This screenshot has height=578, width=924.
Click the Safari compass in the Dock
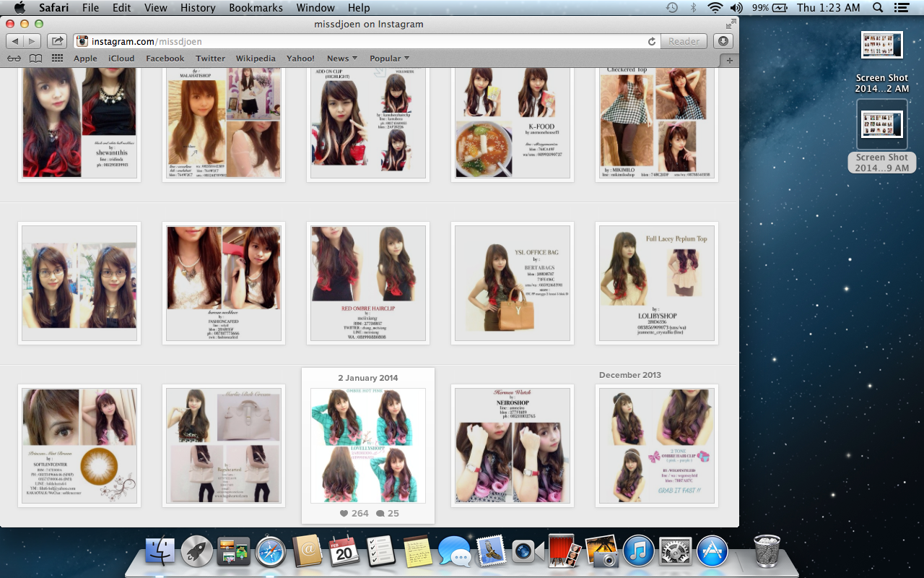(x=271, y=551)
